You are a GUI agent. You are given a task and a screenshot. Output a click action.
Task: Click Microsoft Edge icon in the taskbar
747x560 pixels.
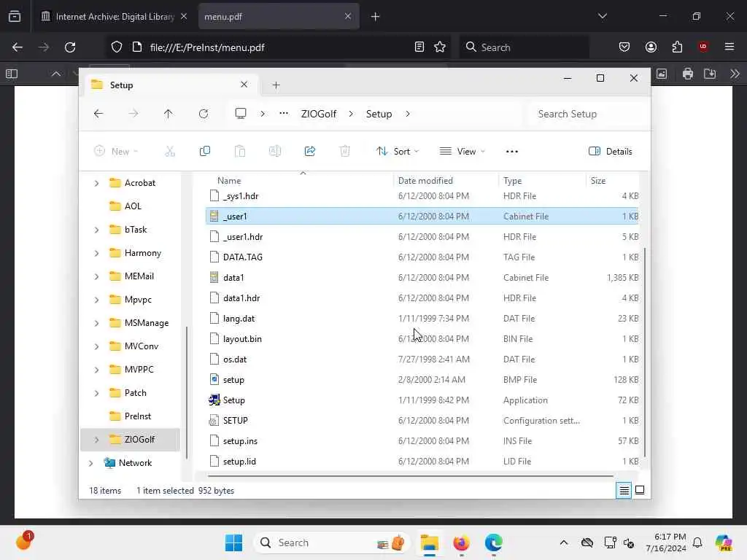(493, 542)
